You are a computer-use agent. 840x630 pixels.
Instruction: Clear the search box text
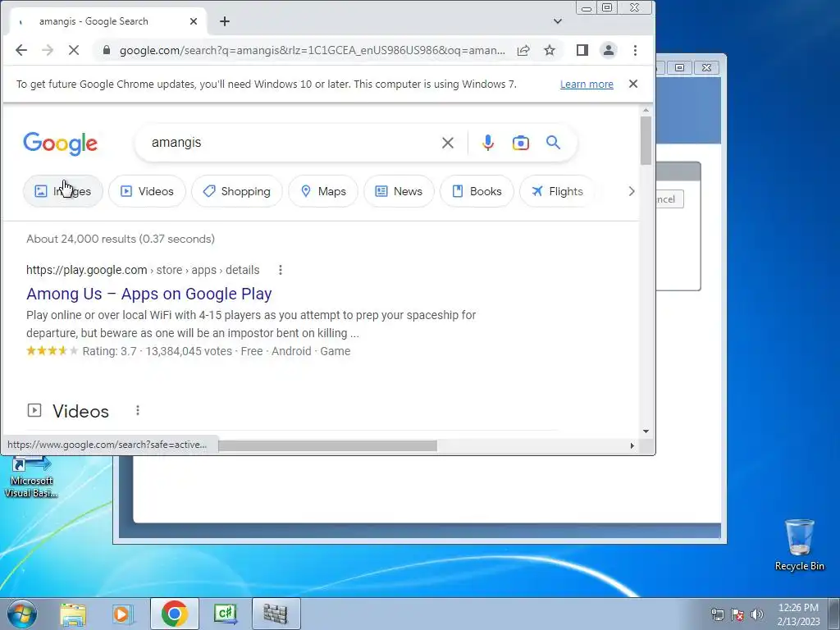click(x=448, y=143)
